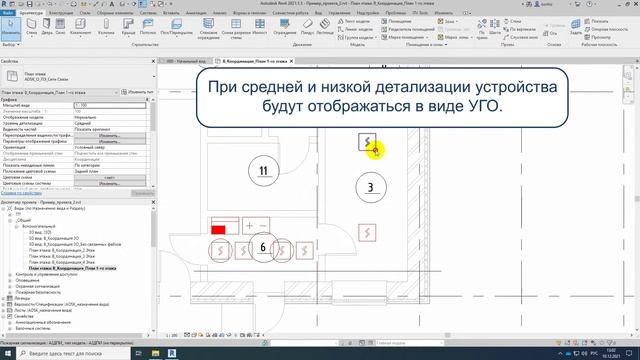
Task: Click the Линия модели tool
Action: [356, 29]
